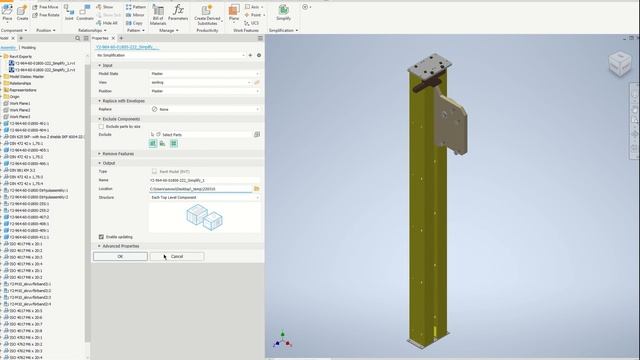
Task: Toggle the Enable updating checkbox
Action: pos(101,237)
